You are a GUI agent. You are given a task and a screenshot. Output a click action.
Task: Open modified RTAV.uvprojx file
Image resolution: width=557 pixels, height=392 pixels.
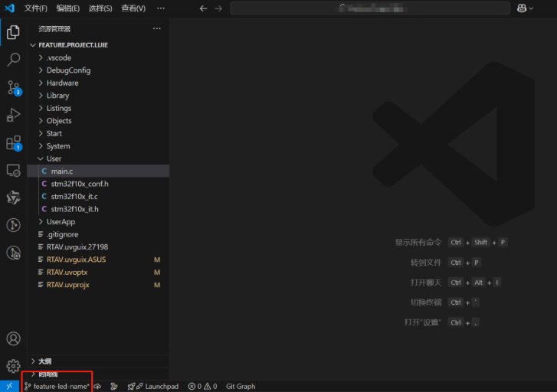[x=98, y=285]
